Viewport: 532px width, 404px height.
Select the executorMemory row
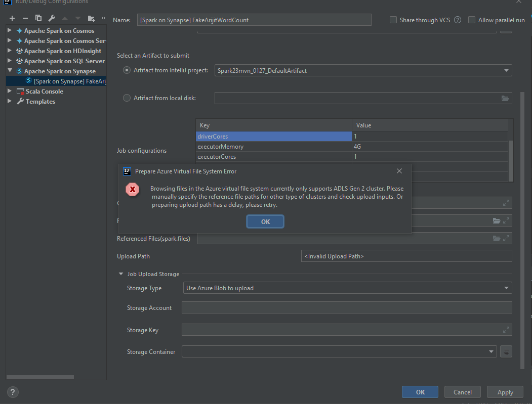(352, 147)
